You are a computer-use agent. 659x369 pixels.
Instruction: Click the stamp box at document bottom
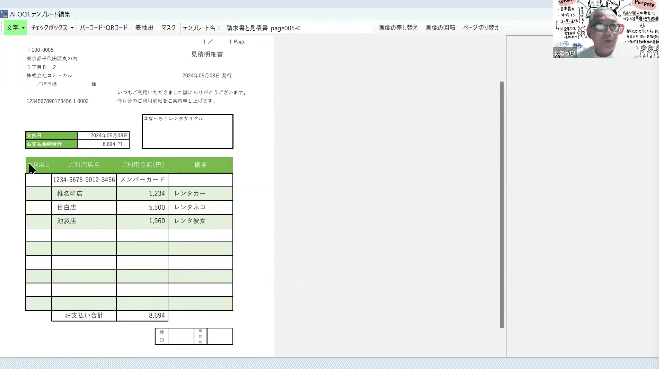[x=194, y=336]
